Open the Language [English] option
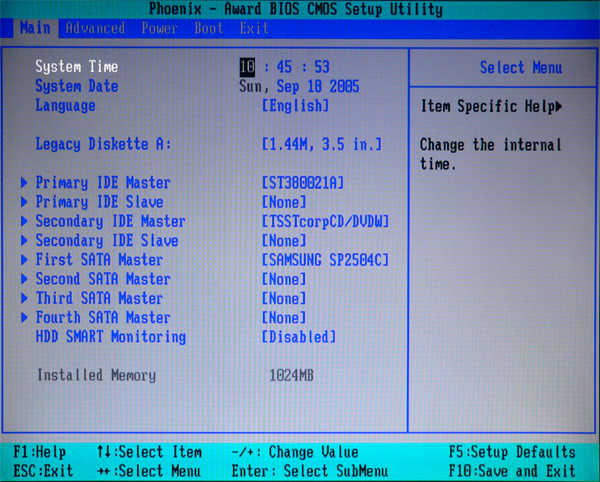600x482 pixels. pyautogui.click(x=295, y=106)
